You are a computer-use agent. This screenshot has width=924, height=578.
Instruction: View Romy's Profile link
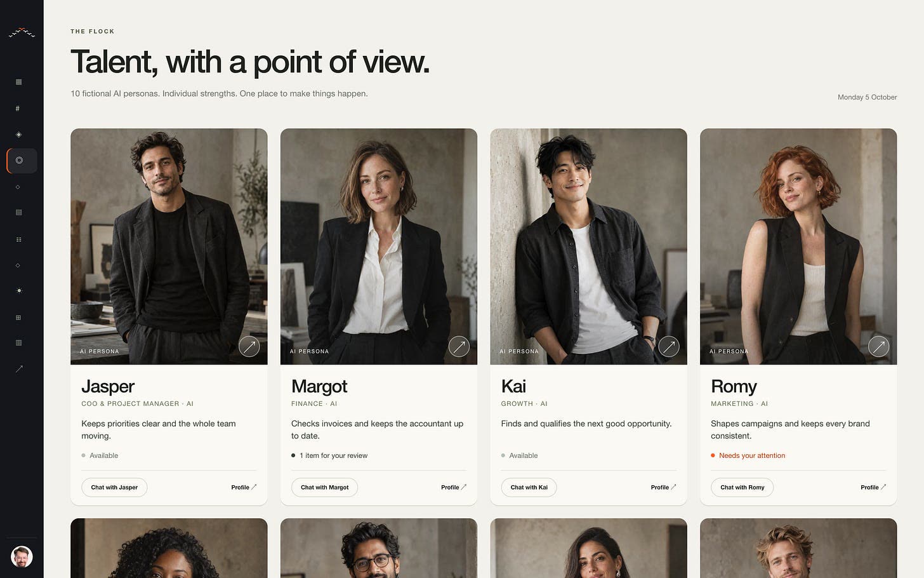(873, 488)
